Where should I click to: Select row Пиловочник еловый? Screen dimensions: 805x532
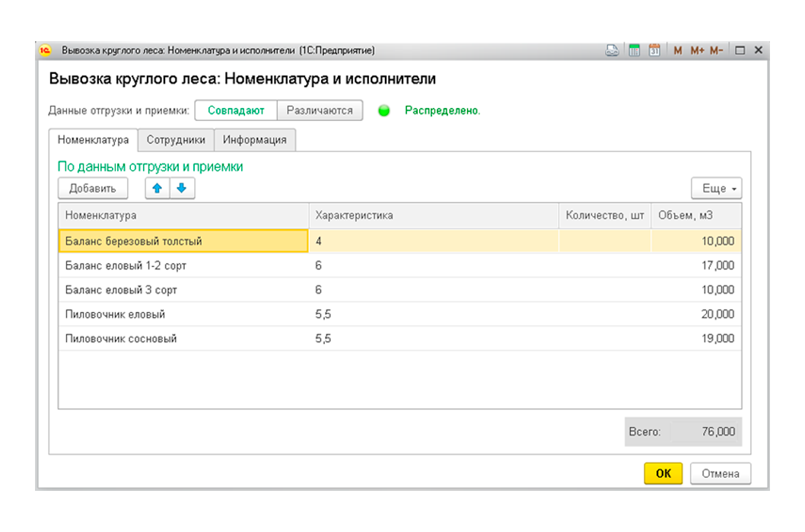400,314
